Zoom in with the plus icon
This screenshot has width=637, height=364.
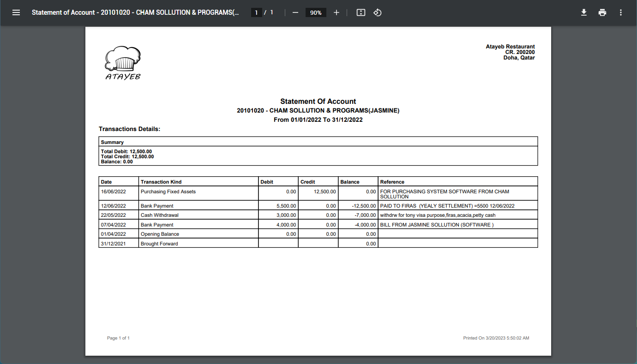(337, 12)
